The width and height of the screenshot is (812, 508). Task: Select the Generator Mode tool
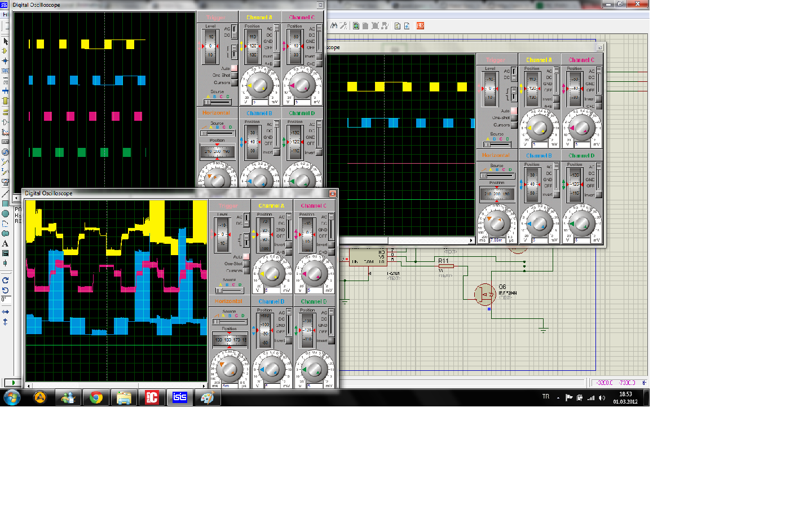pyautogui.click(x=5, y=152)
